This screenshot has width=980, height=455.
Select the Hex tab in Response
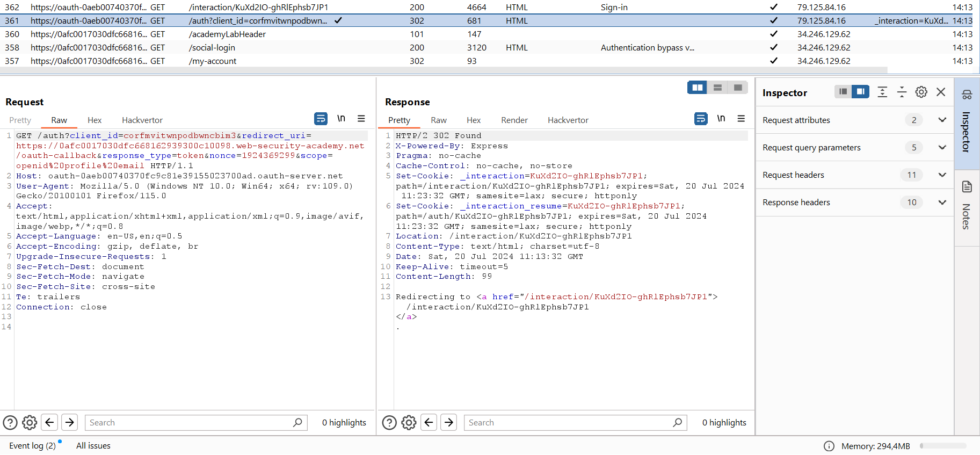click(x=474, y=120)
